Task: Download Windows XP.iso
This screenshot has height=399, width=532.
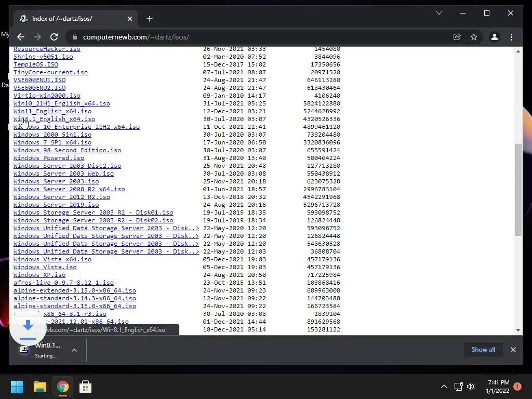Action: pos(39,275)
